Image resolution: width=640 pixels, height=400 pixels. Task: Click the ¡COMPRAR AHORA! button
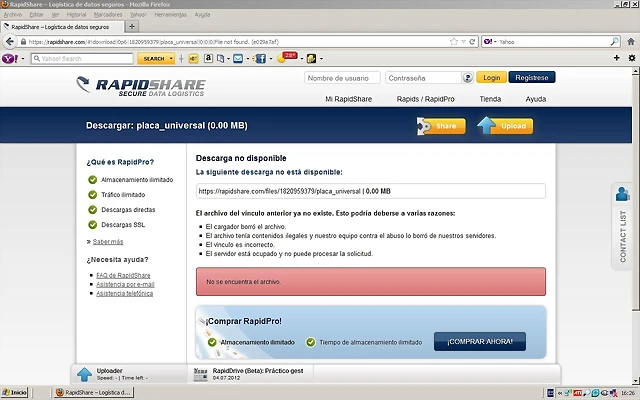tap(480, 342)
